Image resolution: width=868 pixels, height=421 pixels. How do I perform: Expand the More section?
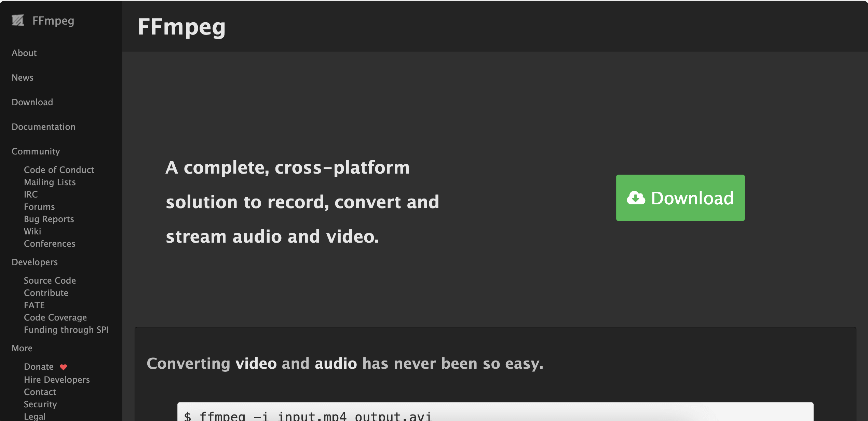click(x=22, y=348)
